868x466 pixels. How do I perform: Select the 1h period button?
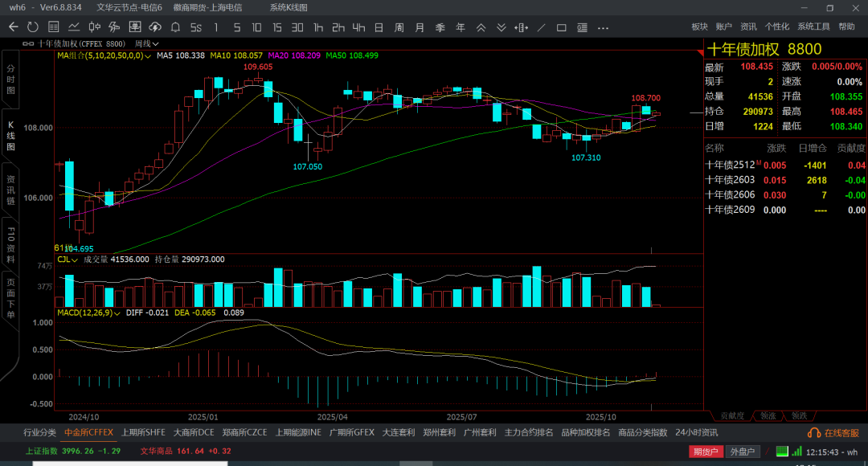(x=318, y=27)
